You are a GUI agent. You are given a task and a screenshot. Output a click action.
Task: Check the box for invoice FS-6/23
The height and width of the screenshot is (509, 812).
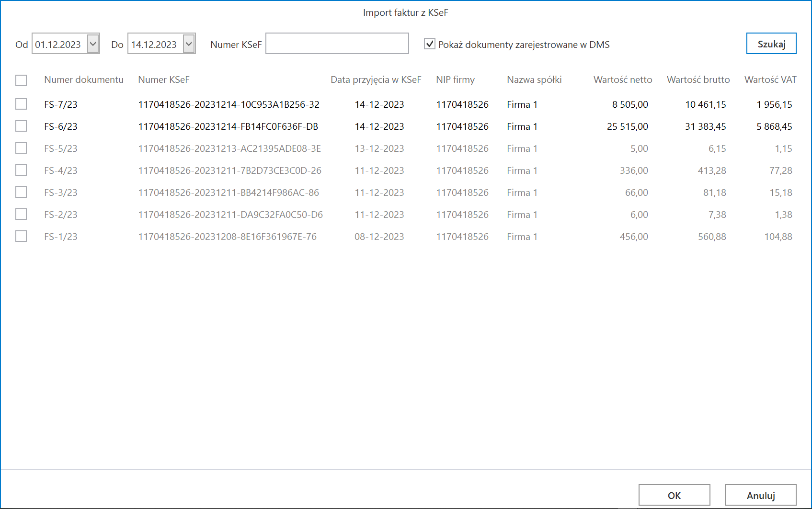[21, 126]
